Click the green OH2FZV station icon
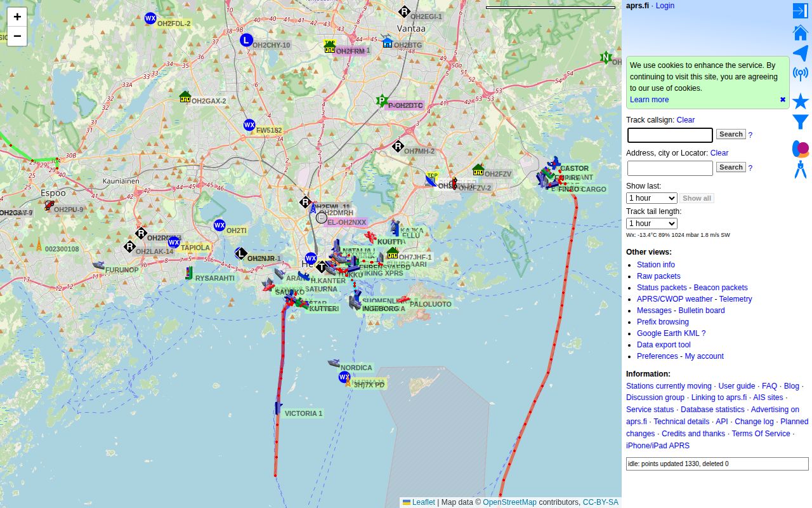 [x=478, y=170]
